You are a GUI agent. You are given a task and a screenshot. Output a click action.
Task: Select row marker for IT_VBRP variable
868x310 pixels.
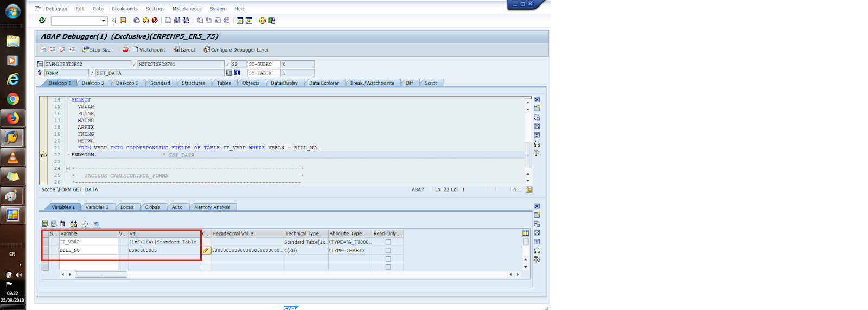click(45, 242)
